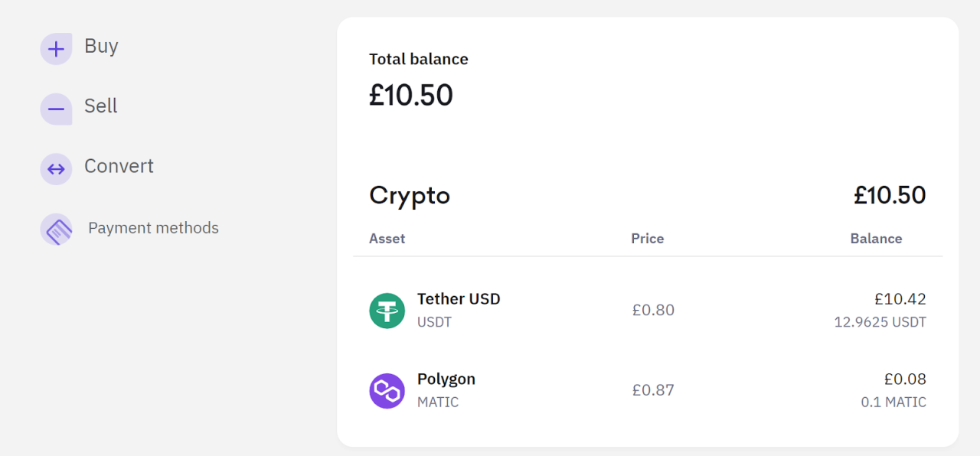Click the Asset column header
Image resolution: width=980 pixels, height=456 pixels.
point(387,239)
